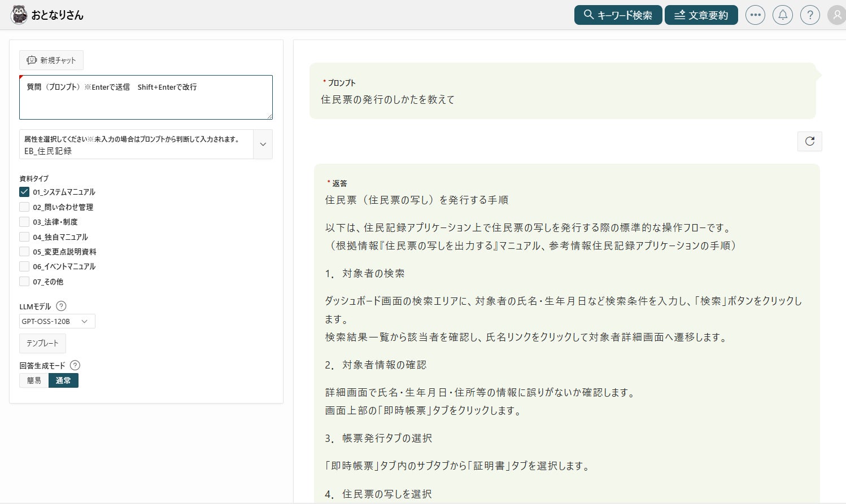Open the GPT-OSS-120B model dropdown
The width and height of the screenshot is (846, 504).
coord(57,321)
